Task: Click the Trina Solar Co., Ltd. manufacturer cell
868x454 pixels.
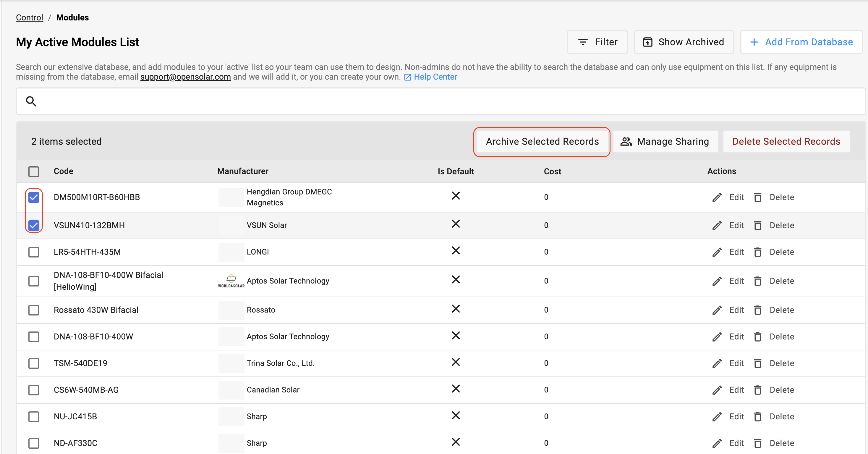Action: click(280, 363)
